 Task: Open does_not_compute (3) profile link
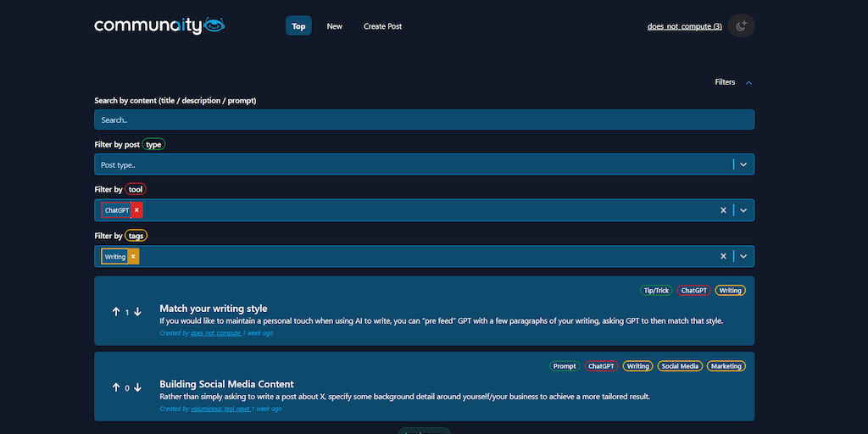coord(684,26)
